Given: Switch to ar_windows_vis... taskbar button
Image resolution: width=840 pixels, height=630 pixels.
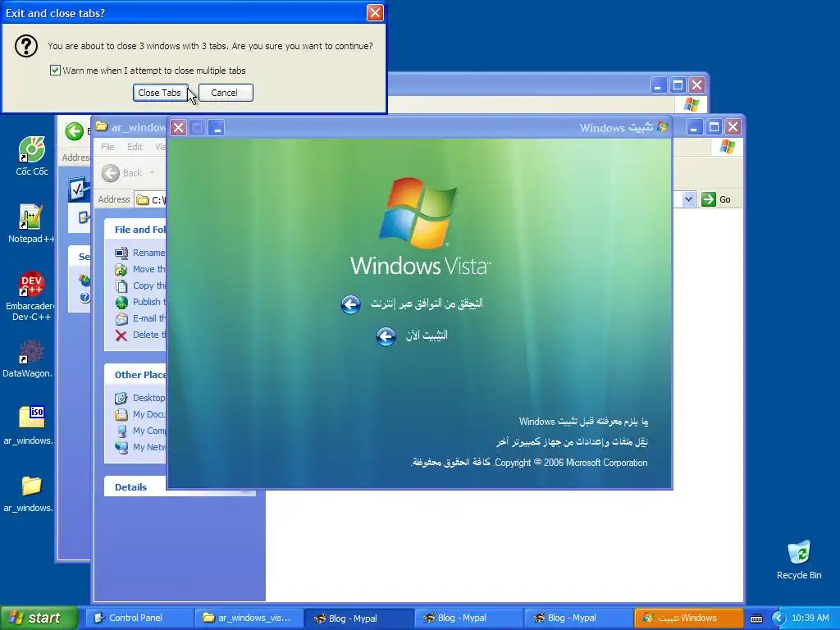Looking at the screenshot, I should pyautogui.click(x=249, y=619).
